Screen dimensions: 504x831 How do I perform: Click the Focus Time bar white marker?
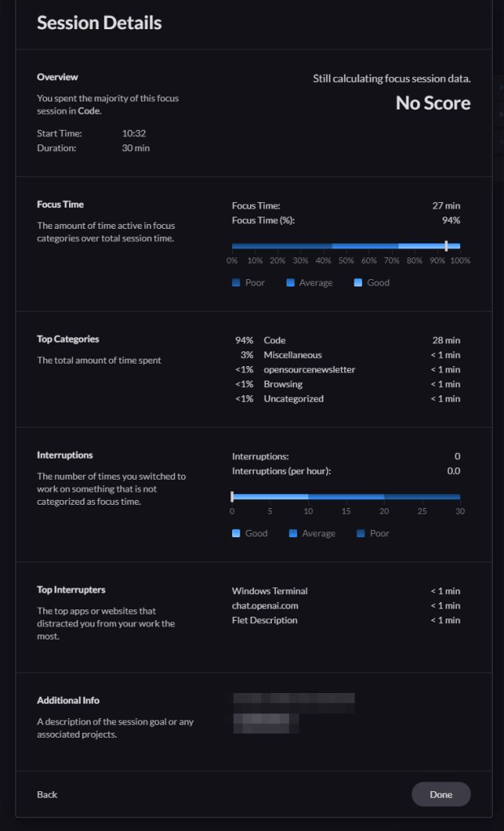(446, 246)
